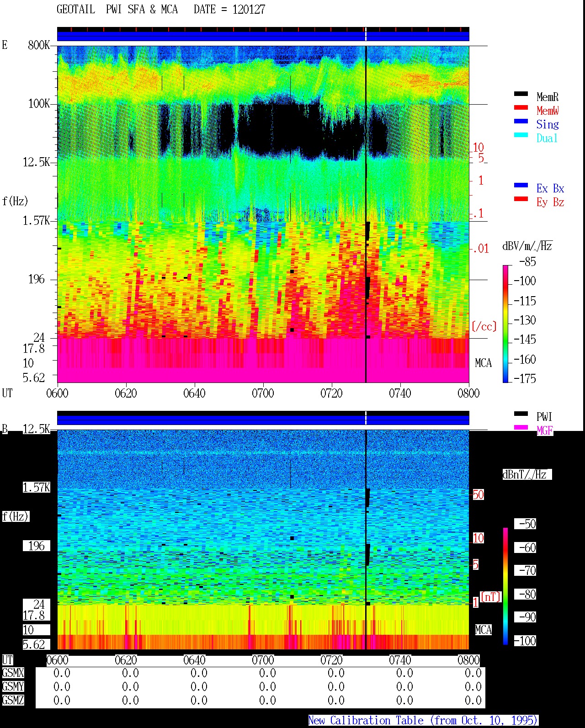Click the black vertical data gap line near 0730

pos(366,214)
